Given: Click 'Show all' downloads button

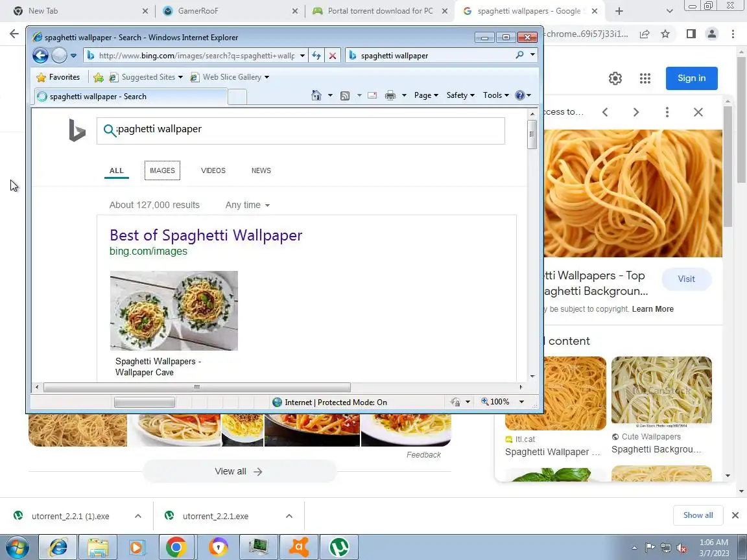Looking at the screenshot, I should coord(698,515).
